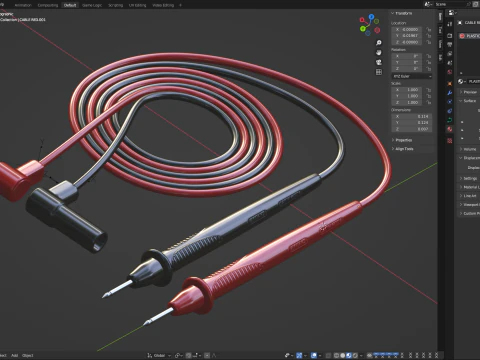Image resolution: width=480 pixels, height=360 pixels.
Task: Open the Texture properties checker icon
Action: click(x=450, y=141)
